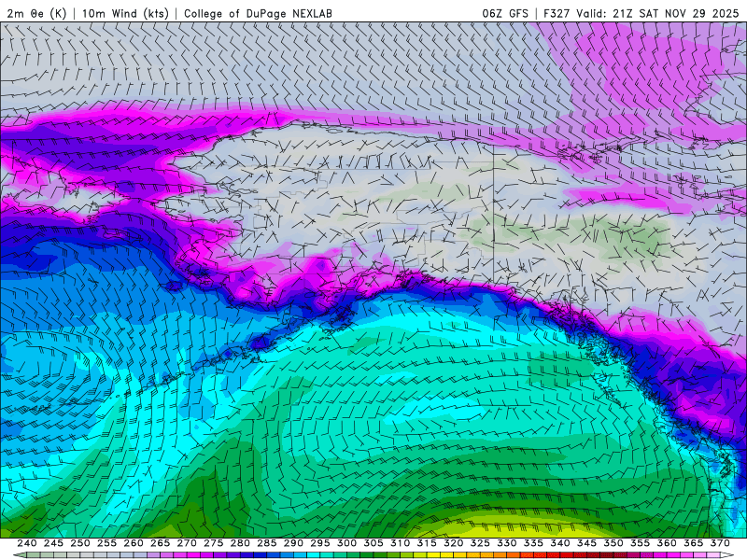Click the 270 value on color scale

(187, 543)
